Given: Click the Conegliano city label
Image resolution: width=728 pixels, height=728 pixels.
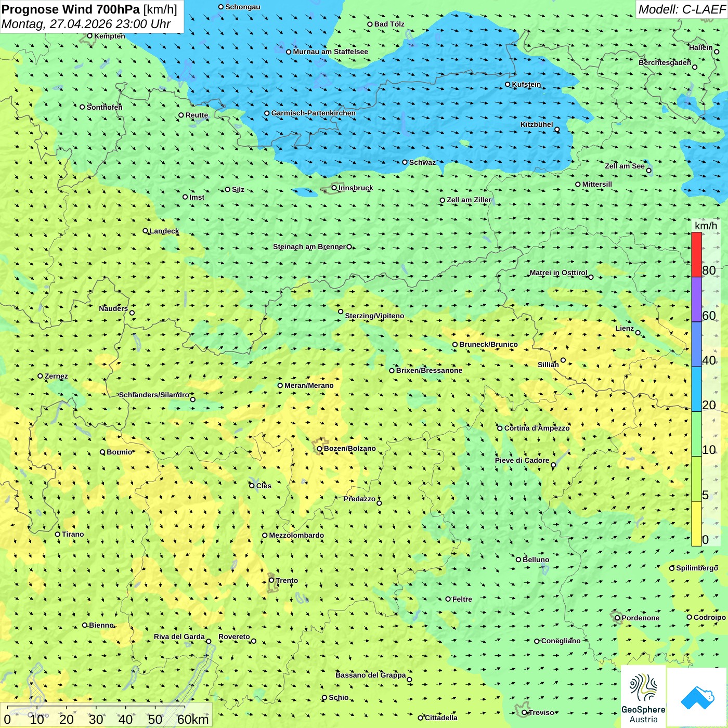Looking at the screenshot, I should coord(561,641).
